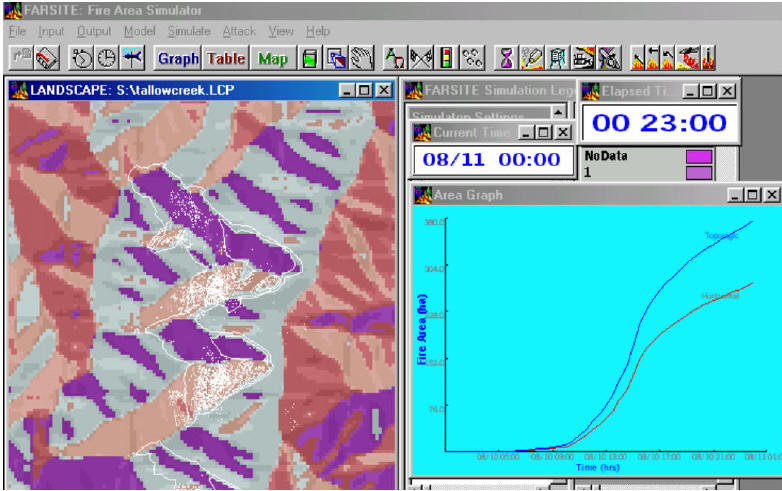This screenshot has width=782, height=491.
Task: Maximize the LANDSCAPE window
Action: [x=365, y=90]
